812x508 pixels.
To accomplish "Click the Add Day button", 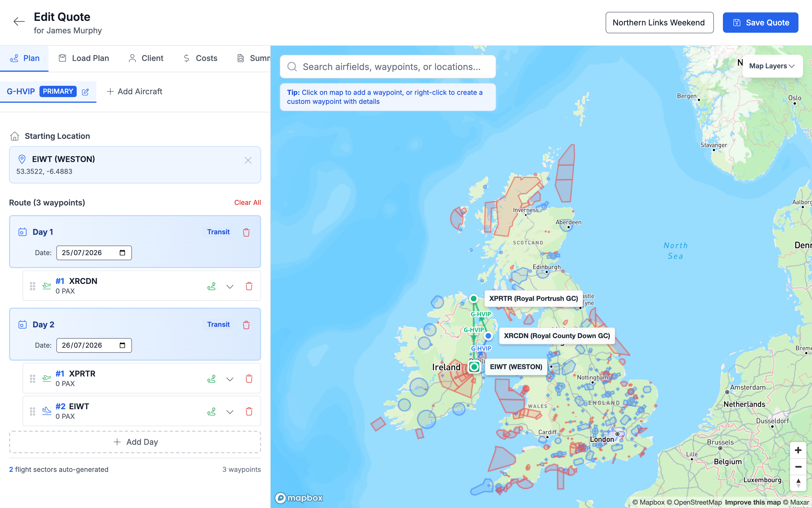I will pyautogui.click(x=135, y=442).
